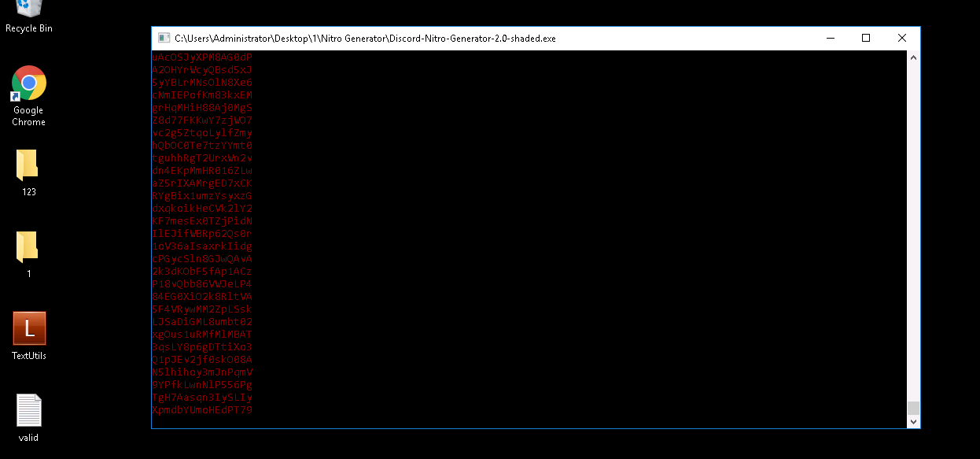Select the Recycle Bin desktop icon

pos(29,17)
